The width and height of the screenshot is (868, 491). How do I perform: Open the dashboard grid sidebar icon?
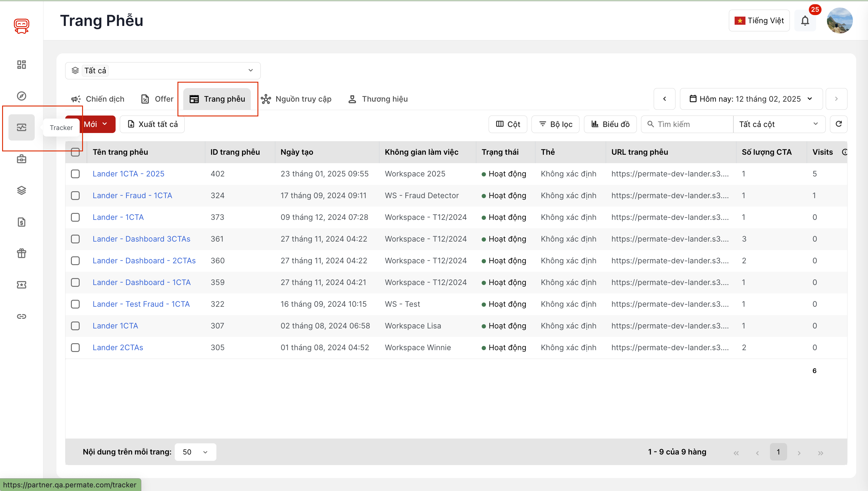pyautogui.click(x=21, y=65)
